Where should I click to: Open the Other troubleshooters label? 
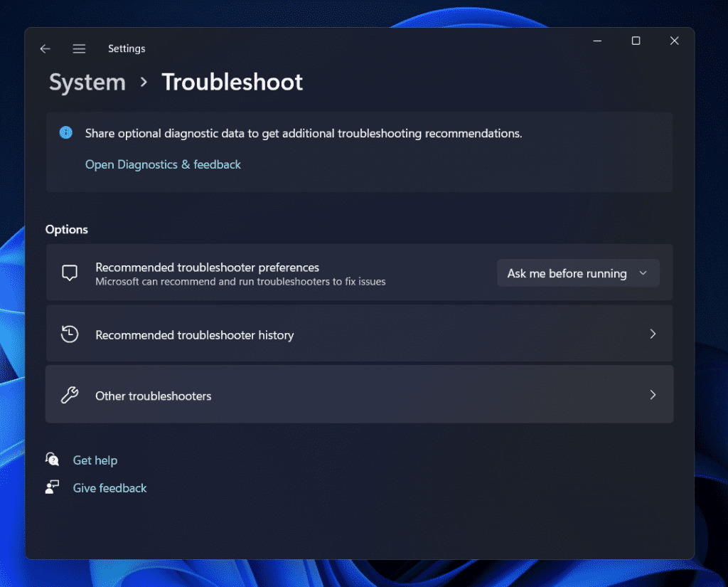(154, 396)
